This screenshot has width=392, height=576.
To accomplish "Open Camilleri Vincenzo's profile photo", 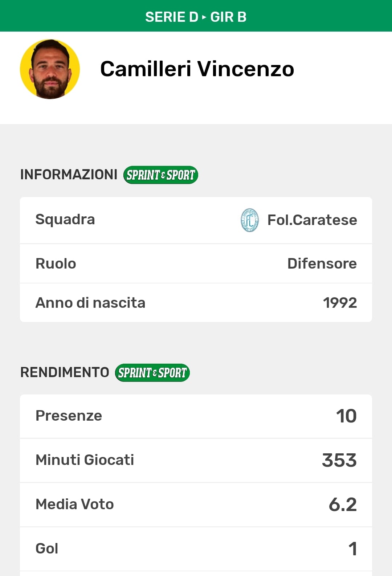I will pos(50,69).
